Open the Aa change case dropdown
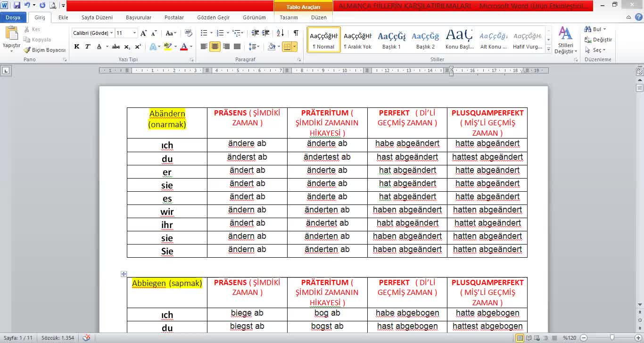 (x=171, y=33)
